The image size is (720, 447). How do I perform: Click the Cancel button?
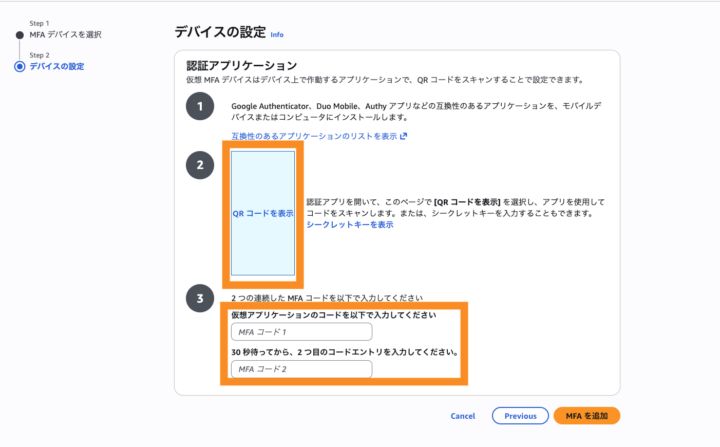pyautogui.click(x=463, y=416)
